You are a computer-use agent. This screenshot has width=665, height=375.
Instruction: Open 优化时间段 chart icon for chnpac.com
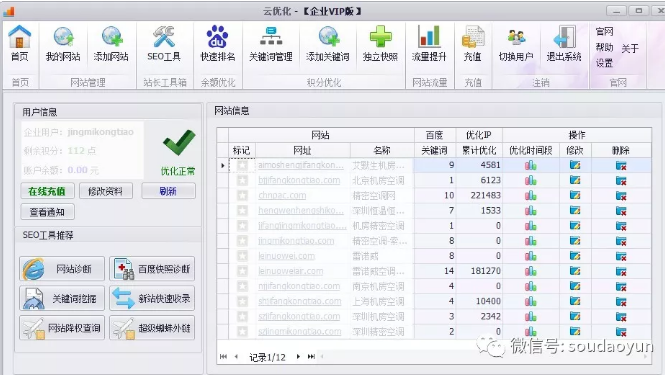[x=531, y=196]
